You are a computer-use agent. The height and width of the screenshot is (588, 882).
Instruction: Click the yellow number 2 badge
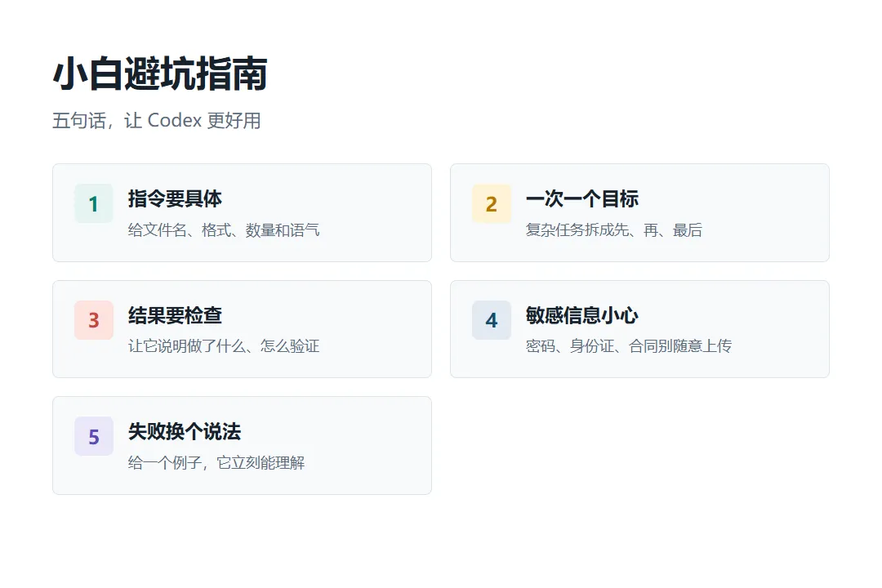[x=492, y=203]
